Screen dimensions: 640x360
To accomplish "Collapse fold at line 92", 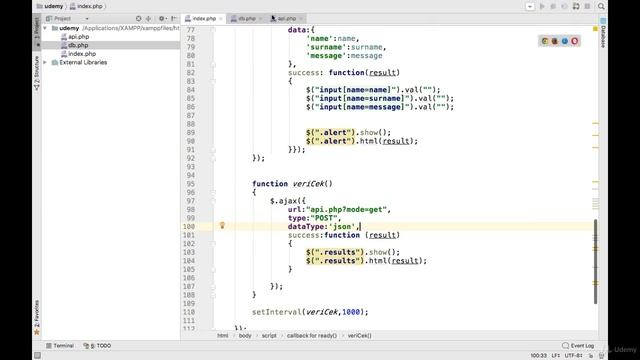I will point(213,158).
